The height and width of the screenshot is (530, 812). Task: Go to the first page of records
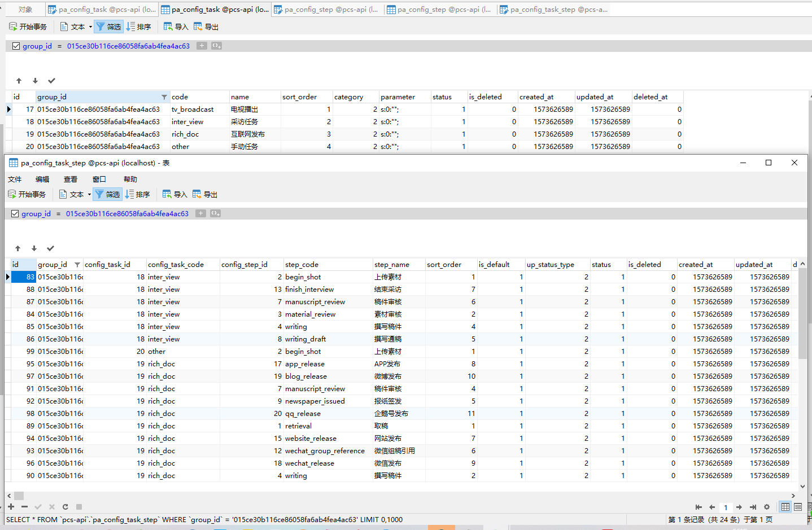point(699,507)
